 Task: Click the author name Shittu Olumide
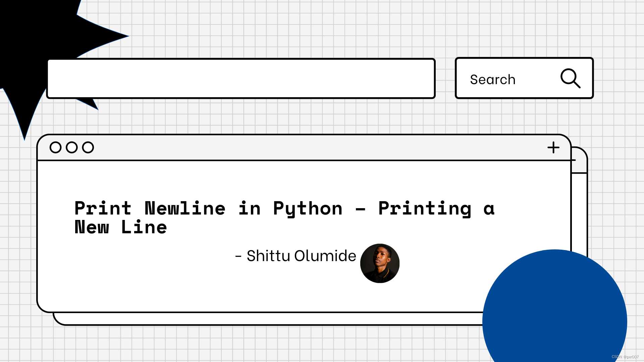[296, 256]
